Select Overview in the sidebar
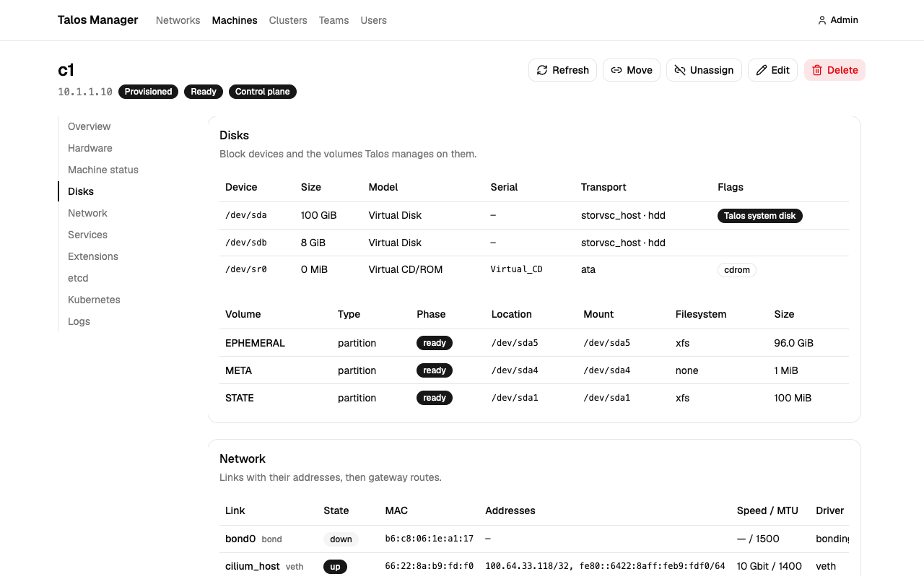The height and width of the screenshot is (587, 924). pyautogui.click(x=90, y=126)
